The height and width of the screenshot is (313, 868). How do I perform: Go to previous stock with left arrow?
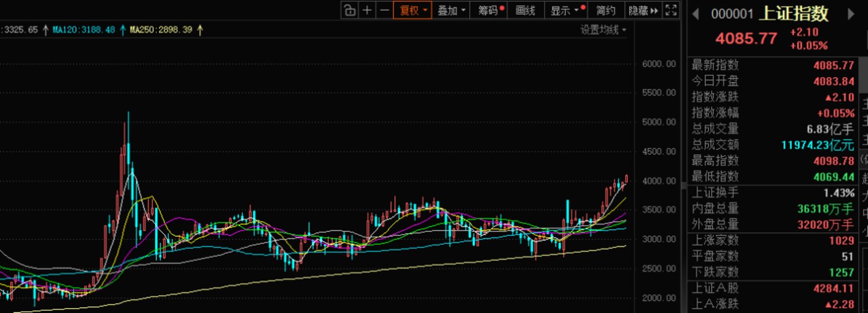click(x=696, y=14)
